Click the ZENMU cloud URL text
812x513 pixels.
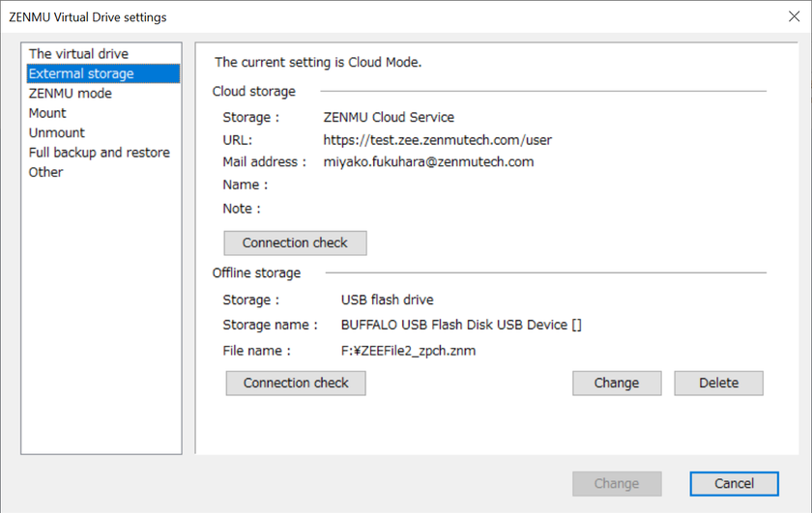pos(437,140)
